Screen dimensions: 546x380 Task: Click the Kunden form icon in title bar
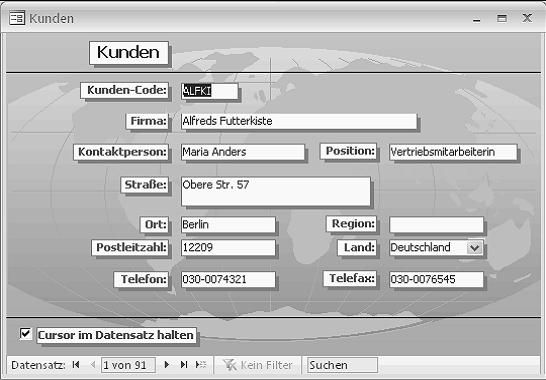17,18
